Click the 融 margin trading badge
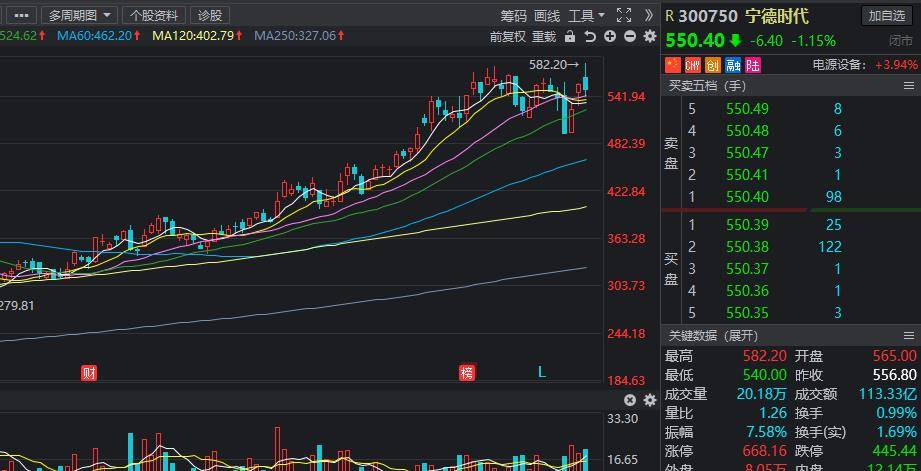This screenshot has width=921, height=471. 733,65
